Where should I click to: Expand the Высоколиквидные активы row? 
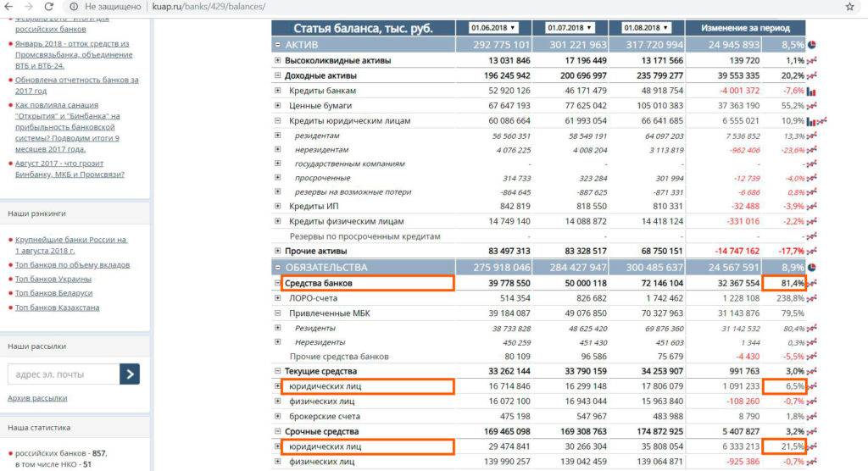pos(278,61)
